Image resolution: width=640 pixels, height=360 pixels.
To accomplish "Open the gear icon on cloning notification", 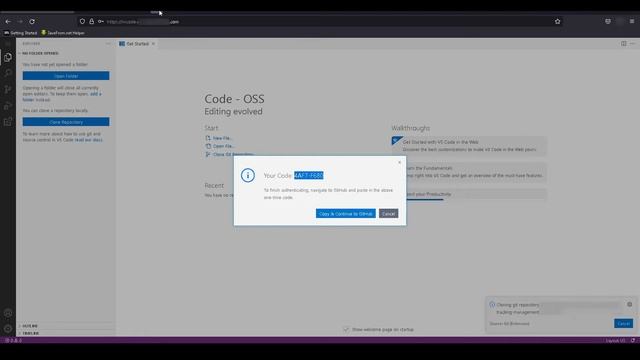I will (x=630, y=304).
